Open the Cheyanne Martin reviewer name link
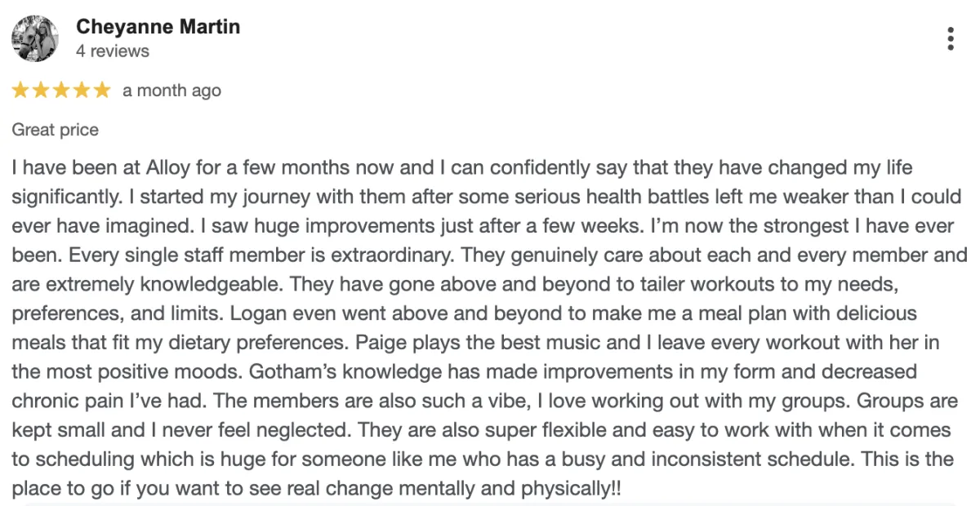Screen dimensions: 980x506 point(158,26)
